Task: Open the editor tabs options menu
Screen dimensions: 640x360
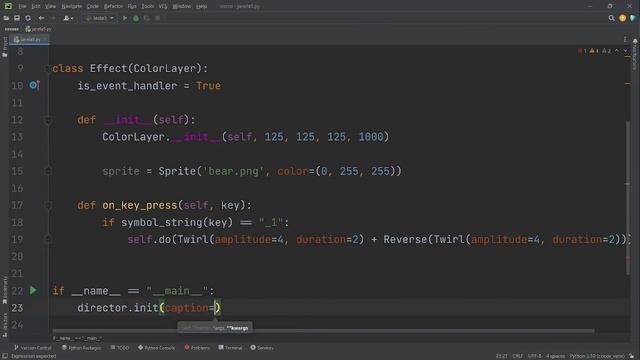Action: coord(625,40)
